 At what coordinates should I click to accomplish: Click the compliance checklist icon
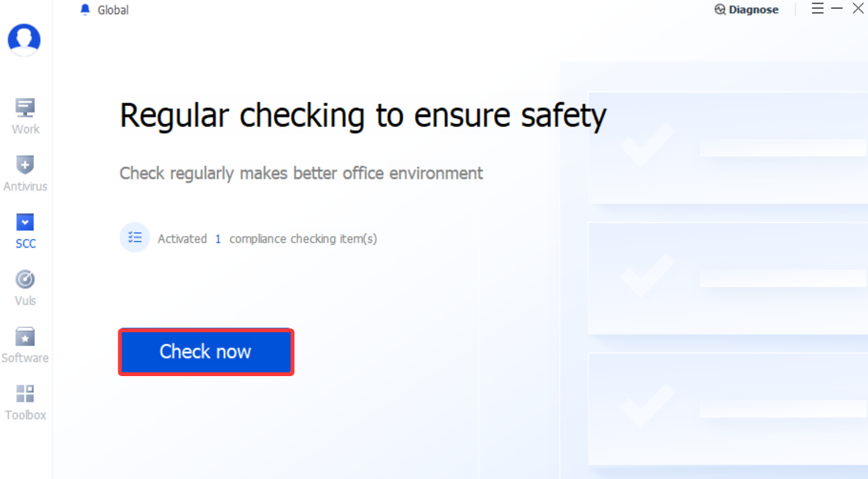coord(135,238)
